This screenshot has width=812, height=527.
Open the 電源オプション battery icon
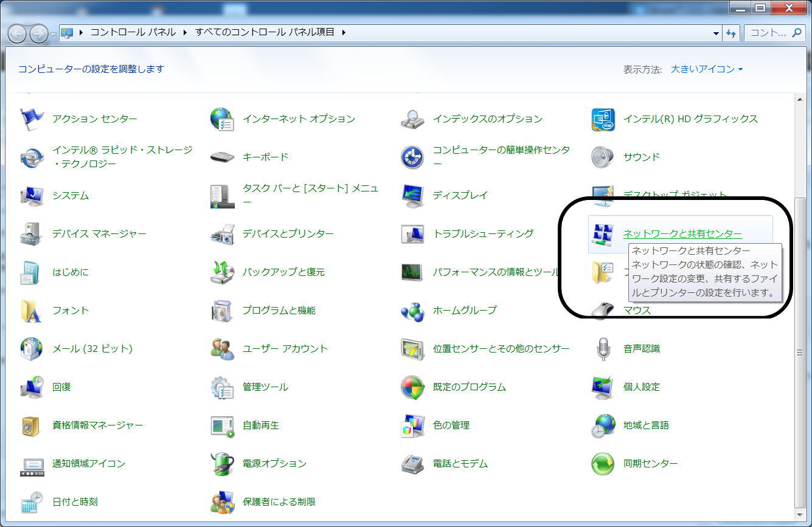(x=222, y=464)
